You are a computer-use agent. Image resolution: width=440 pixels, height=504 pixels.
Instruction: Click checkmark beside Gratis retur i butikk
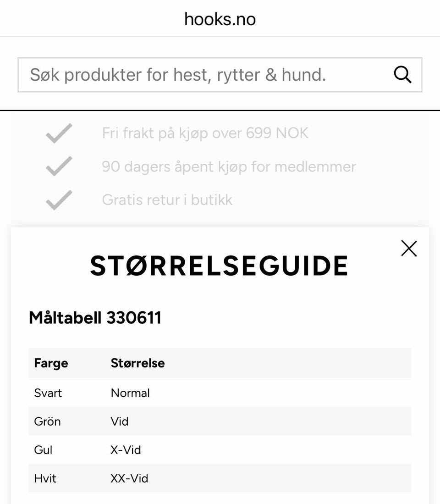[x=59, y=200]
